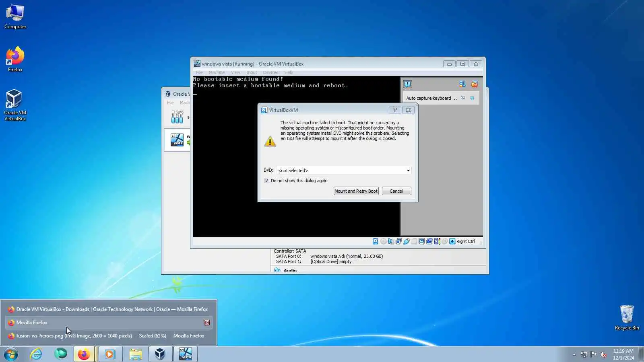Viewport: 644px width, 362px height.
Task: Show hidden system tray icons
Action: point(574,354)
